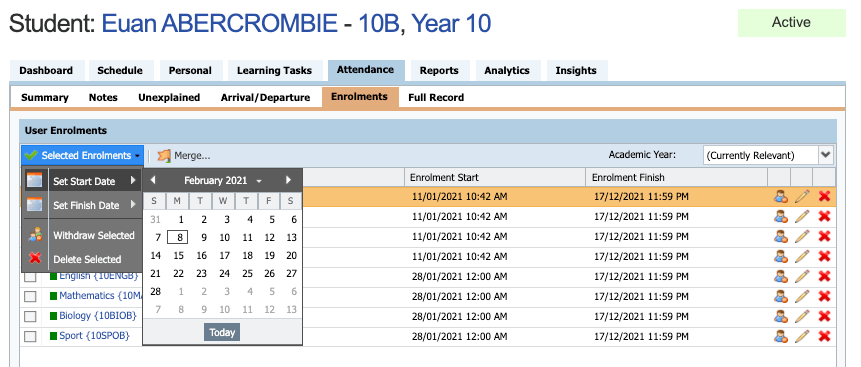
Task: Click the red delete X in the highlighted row
Action: coord(824,197)
